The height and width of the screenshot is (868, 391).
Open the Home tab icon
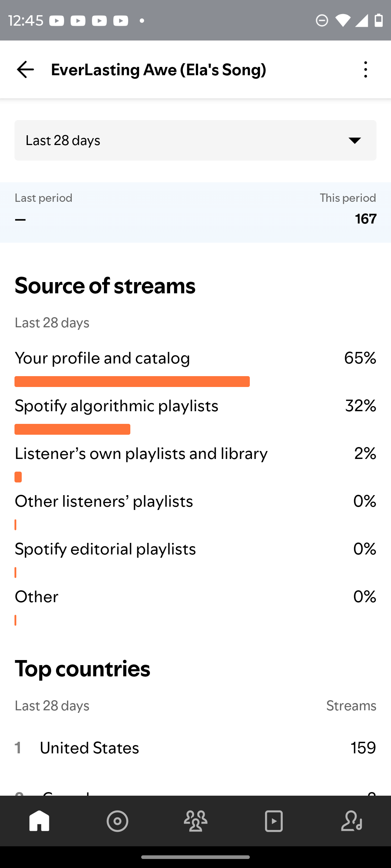(x=39, y=821)
